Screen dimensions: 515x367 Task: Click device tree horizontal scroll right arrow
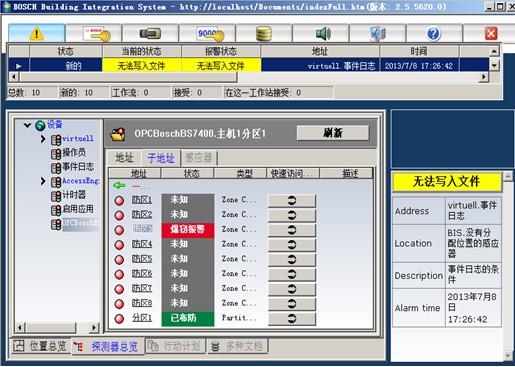click(94, 328)
